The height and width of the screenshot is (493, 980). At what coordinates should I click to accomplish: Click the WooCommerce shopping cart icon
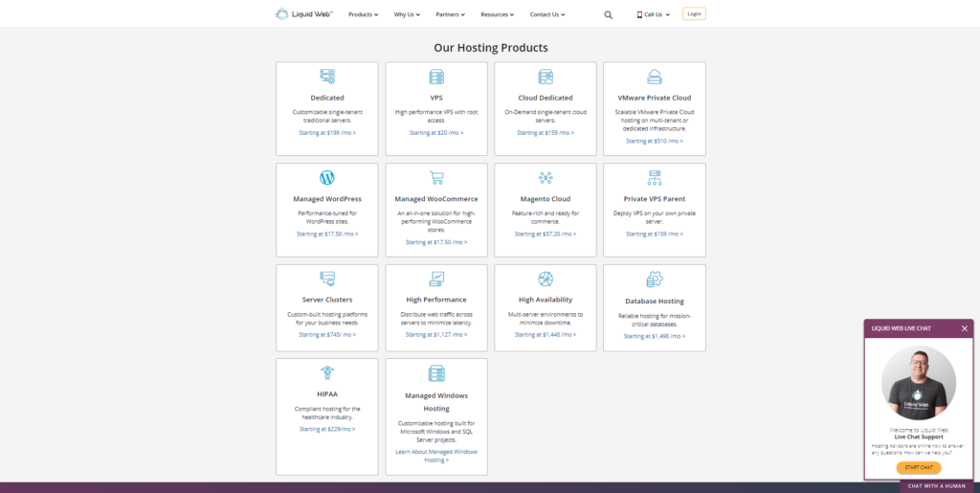[436, 177]
